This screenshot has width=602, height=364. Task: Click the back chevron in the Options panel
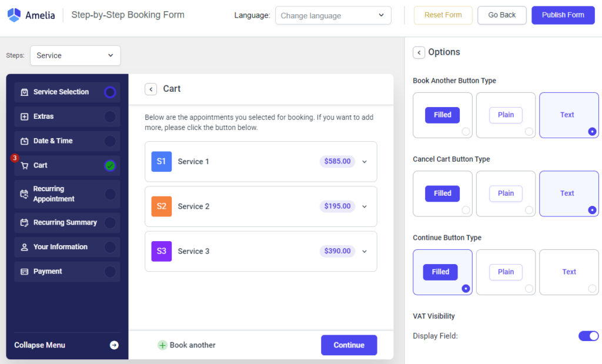tap(419, 52)
